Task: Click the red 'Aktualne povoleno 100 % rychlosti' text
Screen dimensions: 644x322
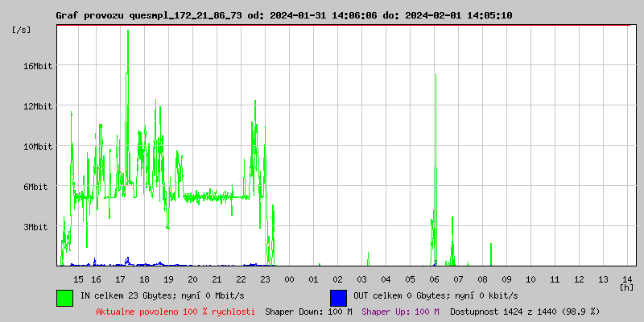Action: [x=175, y=311]
